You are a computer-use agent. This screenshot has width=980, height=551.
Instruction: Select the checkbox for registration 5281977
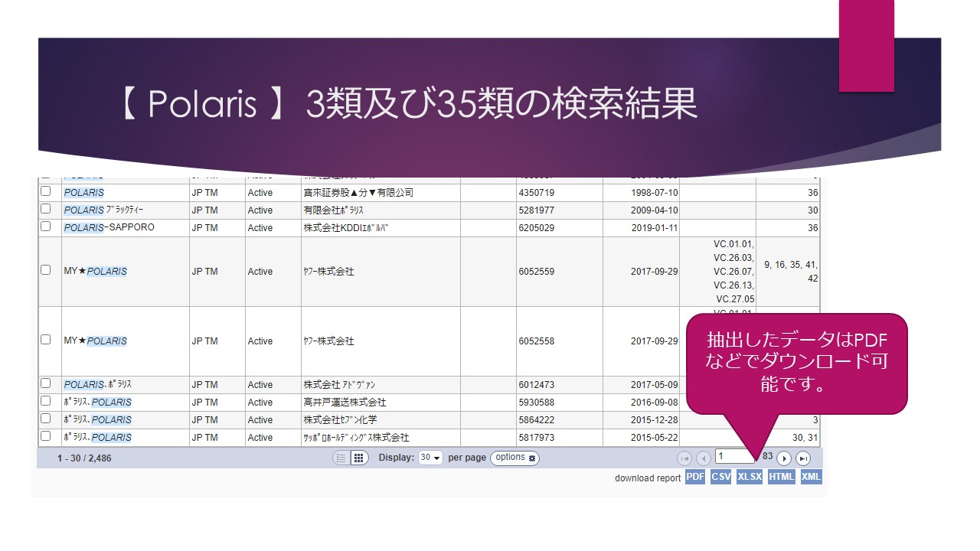click(45, 209)
